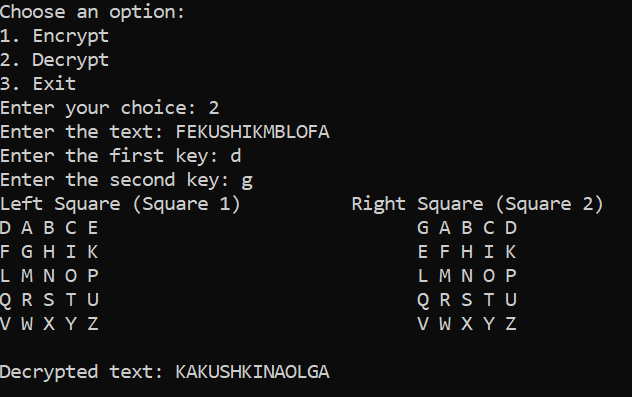632x397 pixels.
Task: Click the 'Left Square (Square 1)' heading
Action: click(120, 204)
